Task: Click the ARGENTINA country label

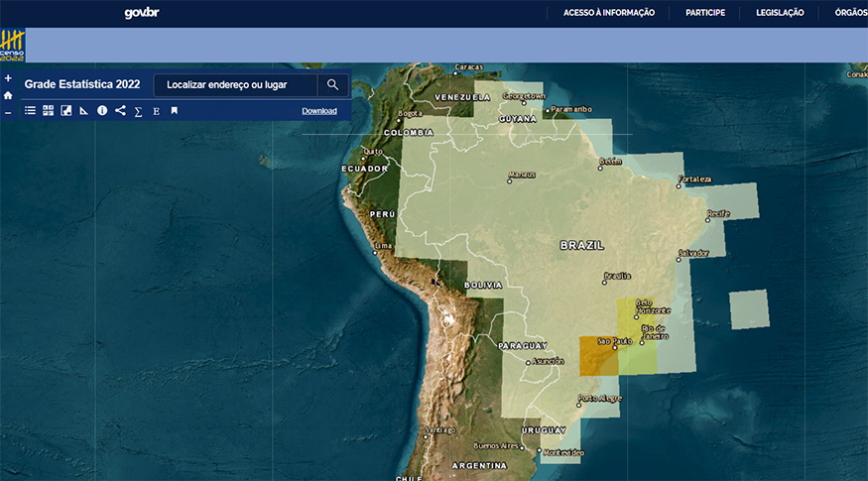Action: (479, 465)
